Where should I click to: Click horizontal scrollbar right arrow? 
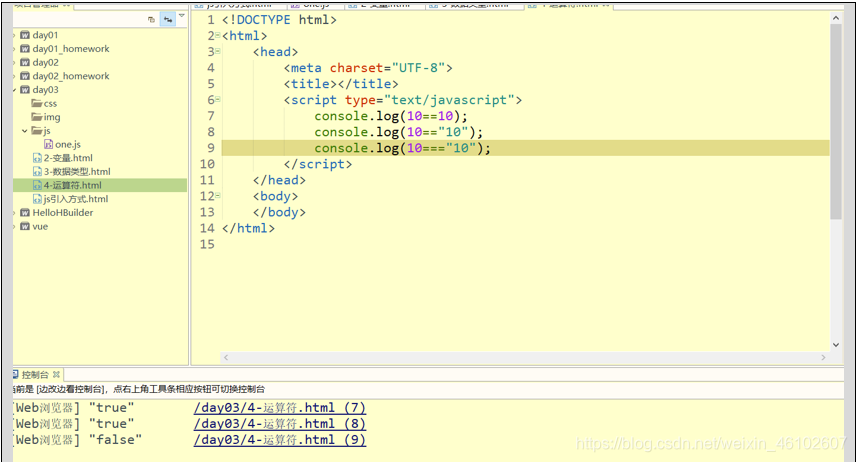823,358
